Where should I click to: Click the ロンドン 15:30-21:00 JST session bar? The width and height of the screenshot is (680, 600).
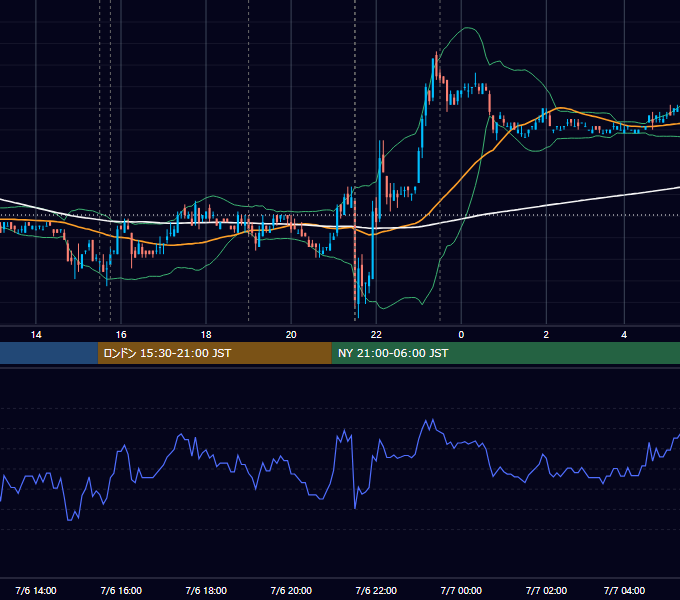coord(215,353)
